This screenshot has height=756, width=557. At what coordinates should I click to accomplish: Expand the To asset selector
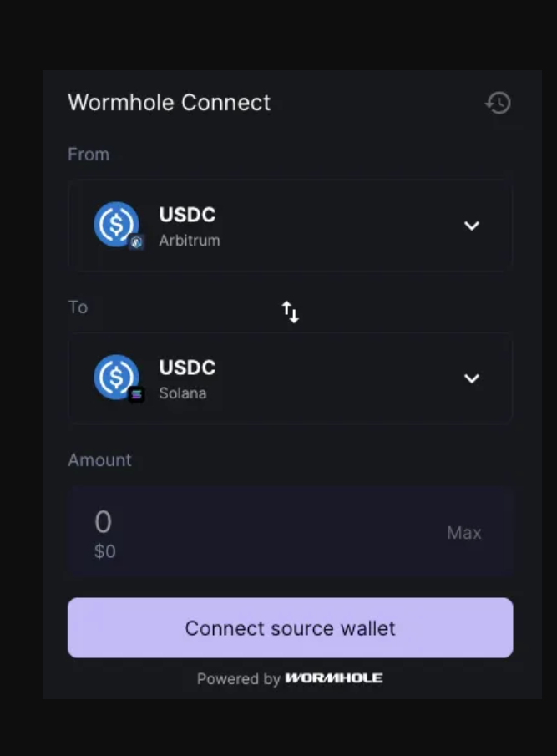[x=472, y=378]
